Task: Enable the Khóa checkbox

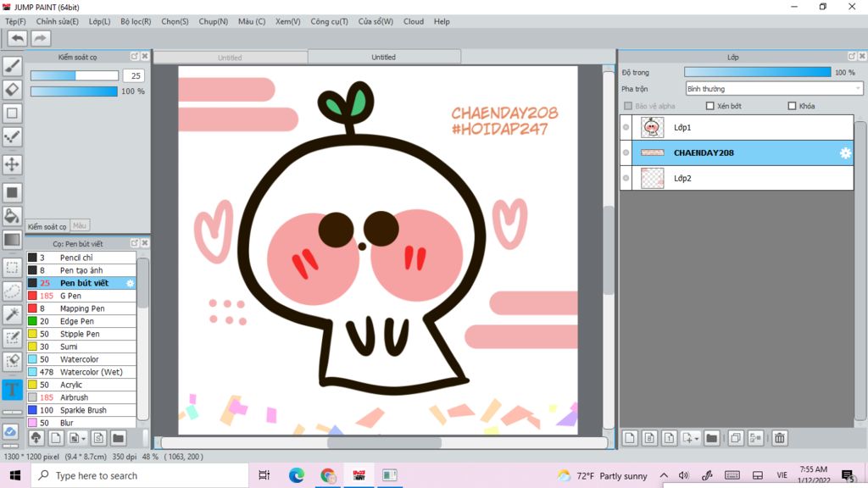Action: click(792, 106)
